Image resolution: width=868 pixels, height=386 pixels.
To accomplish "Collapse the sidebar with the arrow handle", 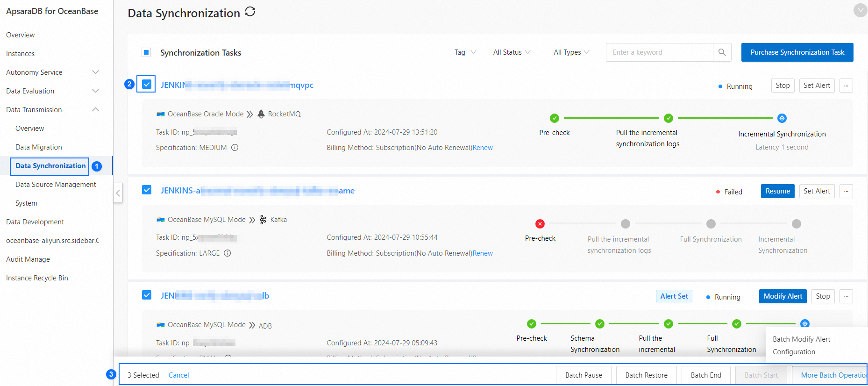I will [x=118, y=193].
